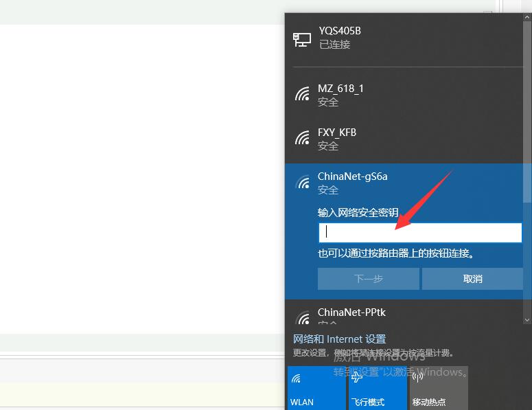This screenshot has height=410, width=532.
Task: Click the router button hint text
Action: [396, 253]
